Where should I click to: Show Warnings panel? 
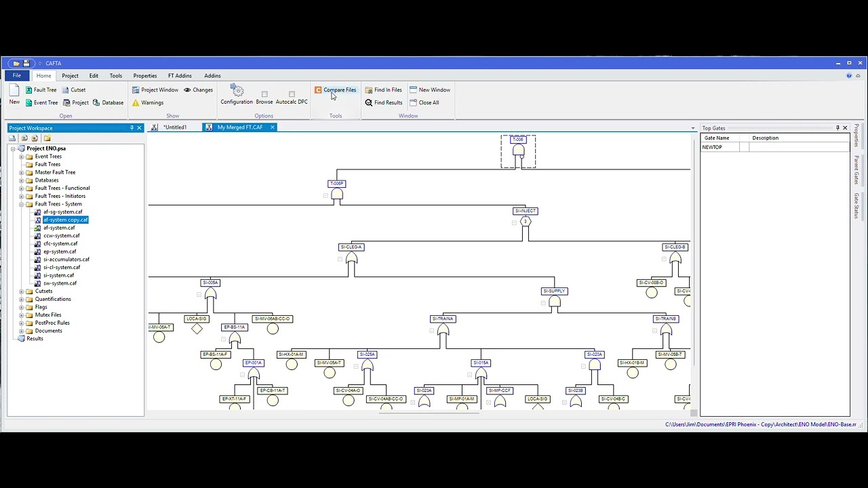click(x=147, y=102)
